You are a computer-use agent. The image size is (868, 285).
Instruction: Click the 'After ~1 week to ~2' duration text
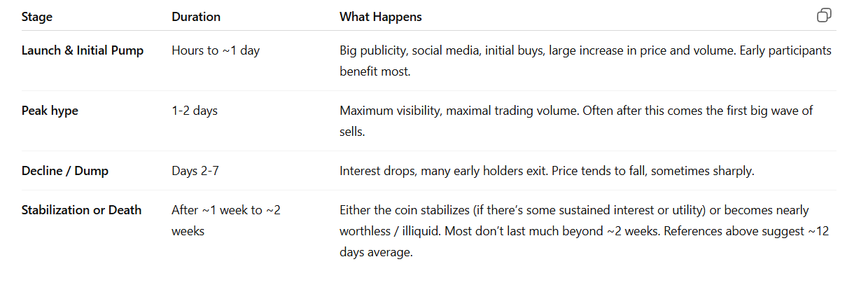[225, 210]
